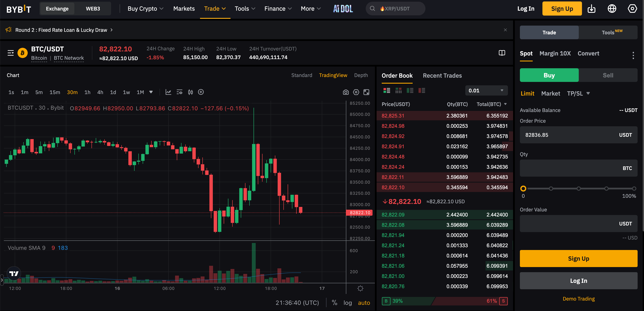
Task: Switch to Recent Trades tab
Action: pyautogui.click(x=442, y=76)
